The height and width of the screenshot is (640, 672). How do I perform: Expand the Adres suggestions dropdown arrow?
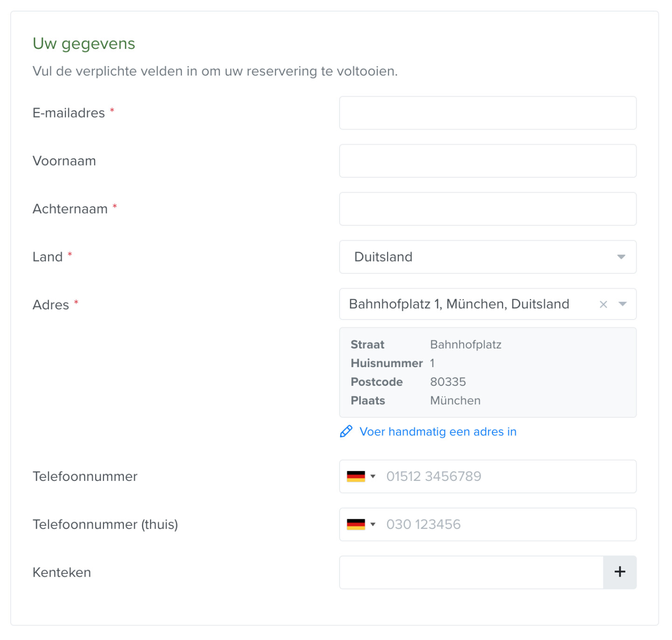coord(622,304)
